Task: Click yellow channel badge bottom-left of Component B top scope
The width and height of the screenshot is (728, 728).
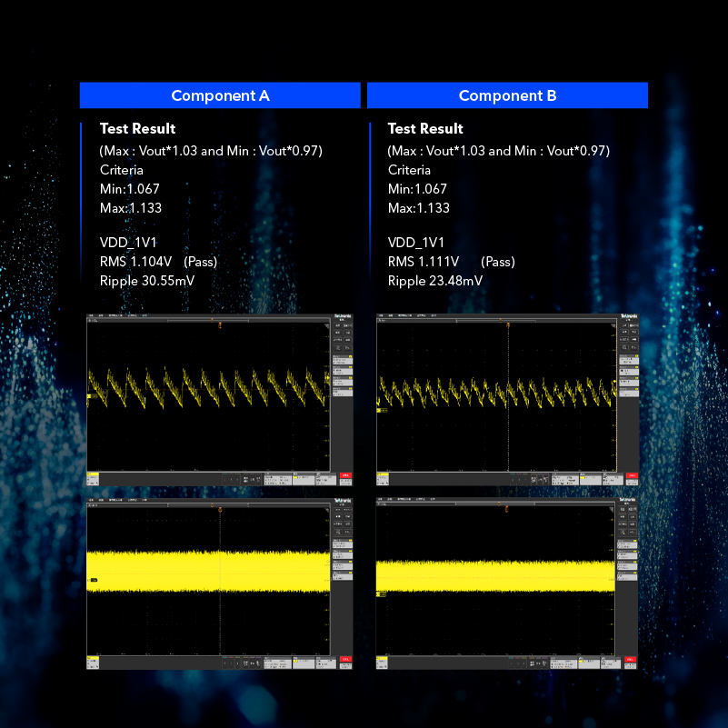Action: [x=382, y=477]
